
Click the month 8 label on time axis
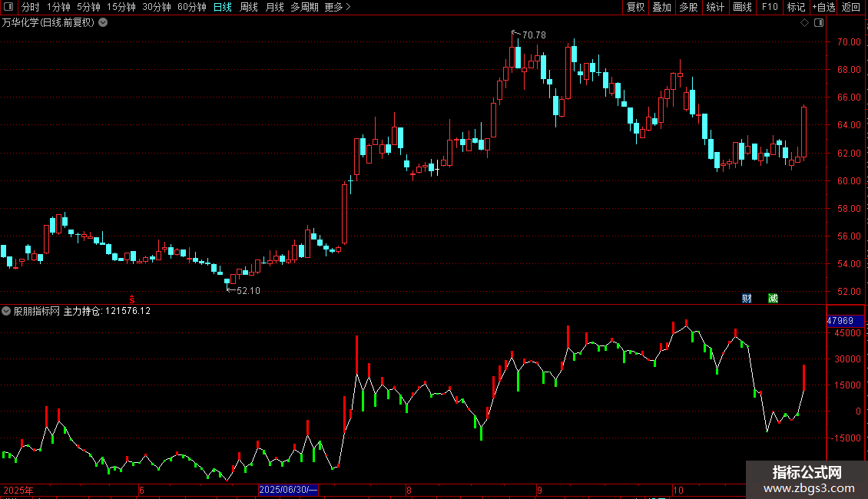(x=409, y=490)
